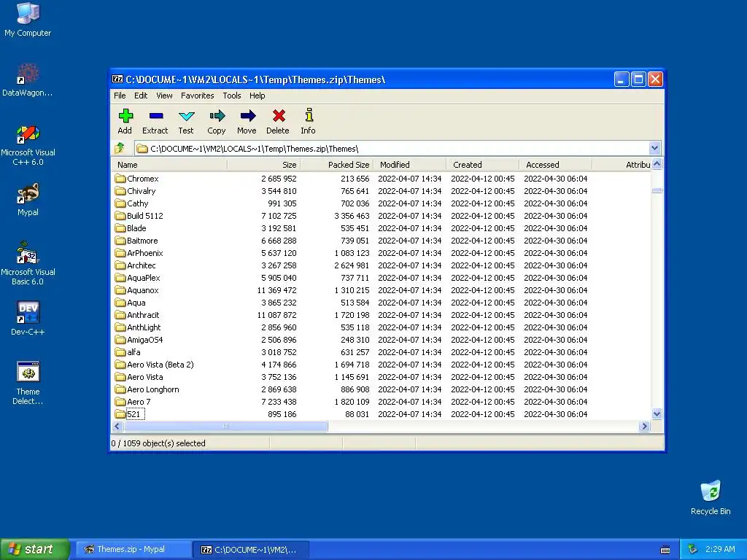This screenshot has height=560, width=747.
Task: Click the keyboard tray icon
Action: coord(665,550)
